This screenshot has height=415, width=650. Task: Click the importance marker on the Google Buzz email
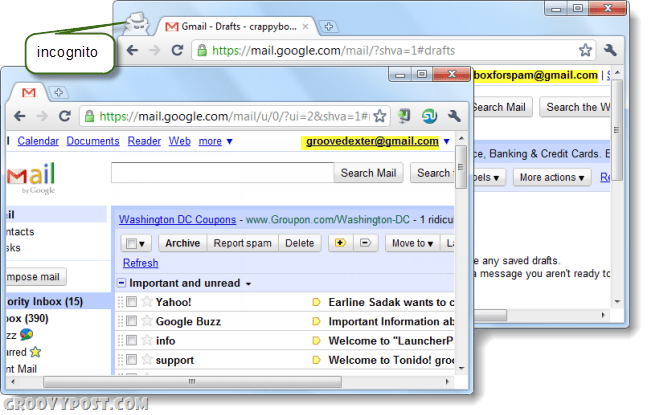coord(316,321)
